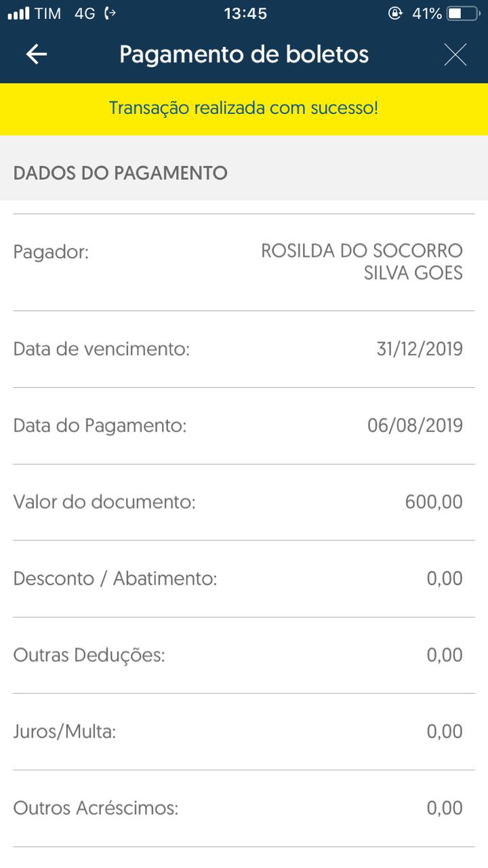
Task: Tap the payment date 06/08/2019
Action: (415, 426)
